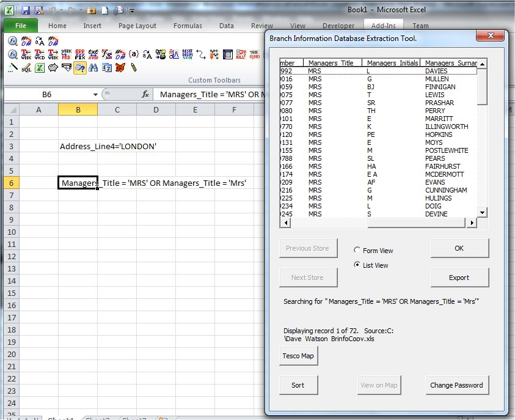Click the curly-brace {a} toolbar icon
Image resolution: width=515 pixels, height=420 pixels.
pos(134,54)
